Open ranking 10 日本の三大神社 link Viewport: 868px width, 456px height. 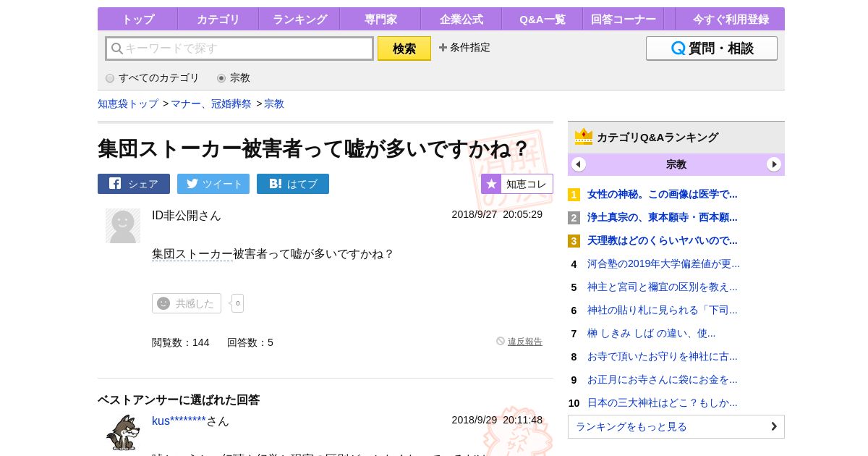663,402
